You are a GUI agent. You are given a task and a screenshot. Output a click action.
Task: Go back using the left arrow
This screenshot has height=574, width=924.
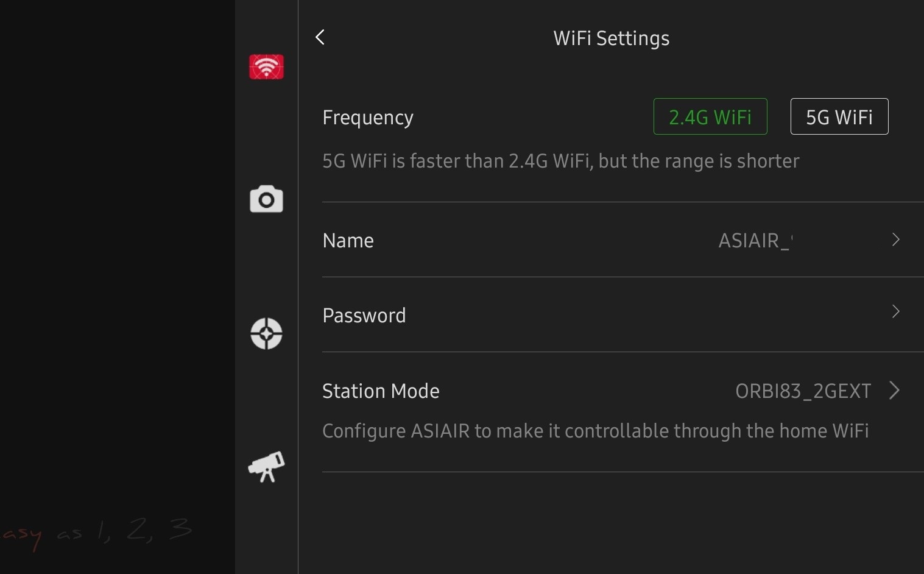[320, 37]
